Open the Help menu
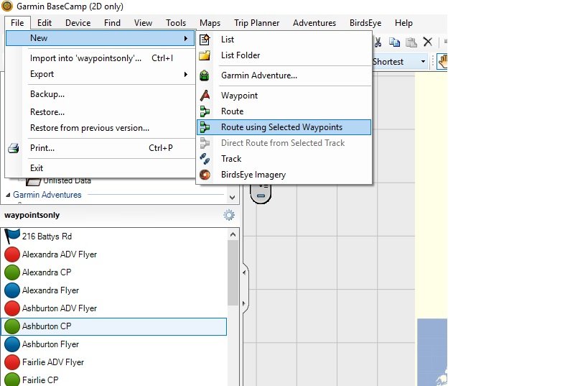The height and width of the screenshot is (386, 588). click(403, 23)
